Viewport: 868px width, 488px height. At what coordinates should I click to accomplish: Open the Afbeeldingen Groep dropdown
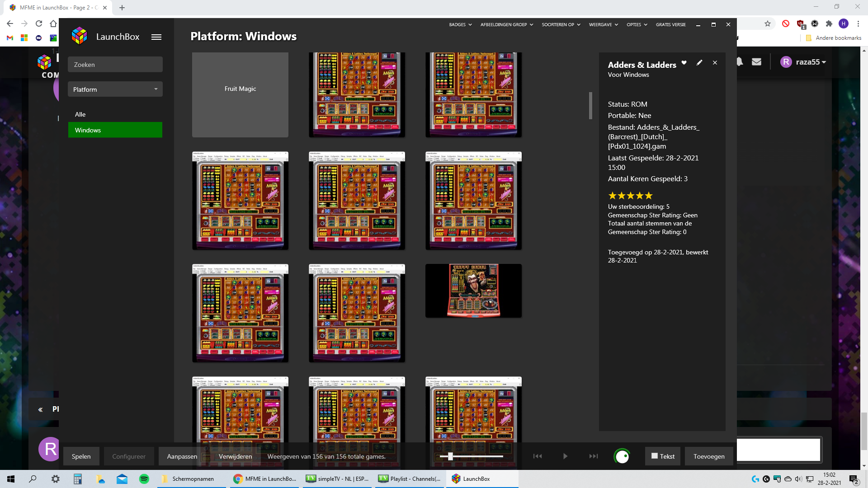tap(507, 24)
